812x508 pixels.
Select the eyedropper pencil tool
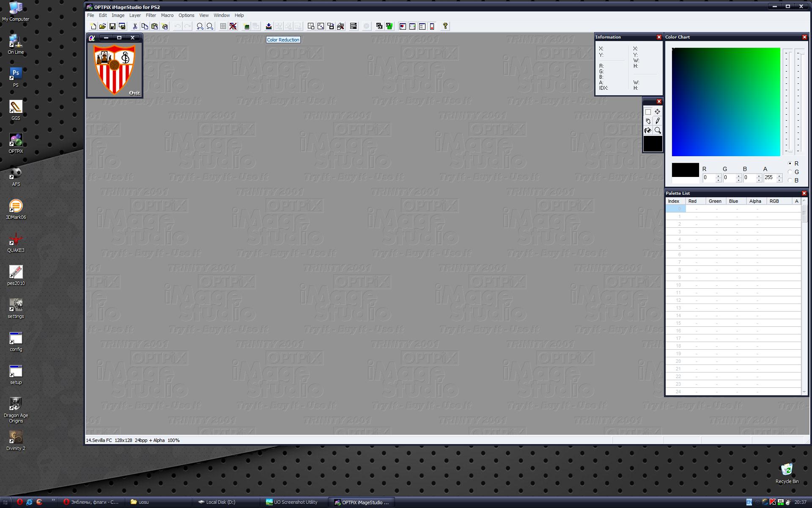coord(658,121)
